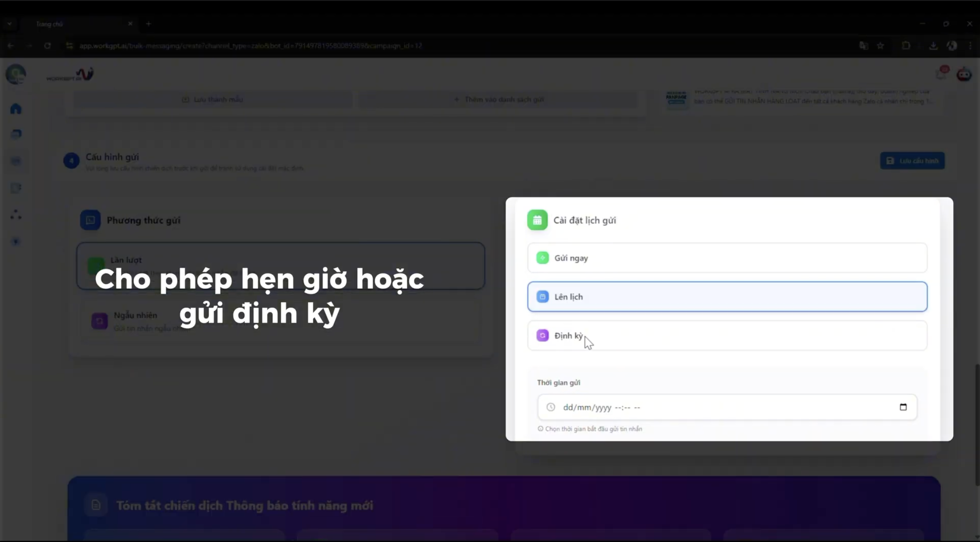Click the user avatar at top left
Screen dimensions: 980x542
tap(16, 74)
